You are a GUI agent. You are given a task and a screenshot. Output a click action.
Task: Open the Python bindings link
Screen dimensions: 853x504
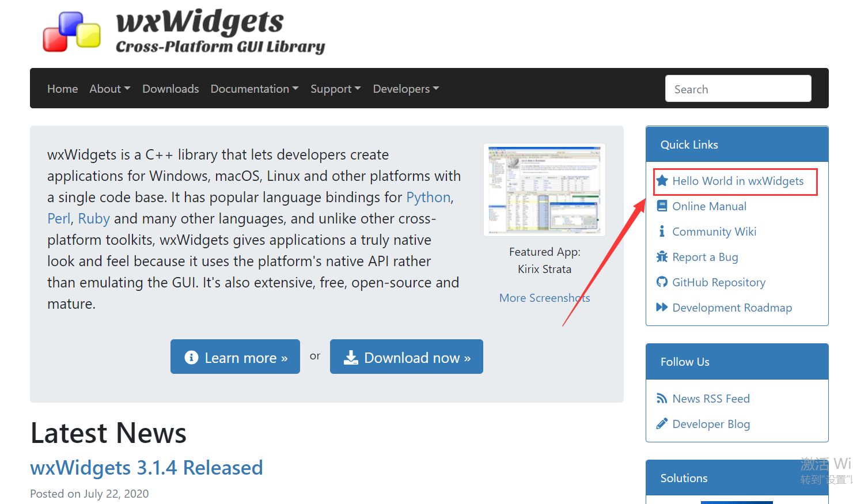coord(429,198)
